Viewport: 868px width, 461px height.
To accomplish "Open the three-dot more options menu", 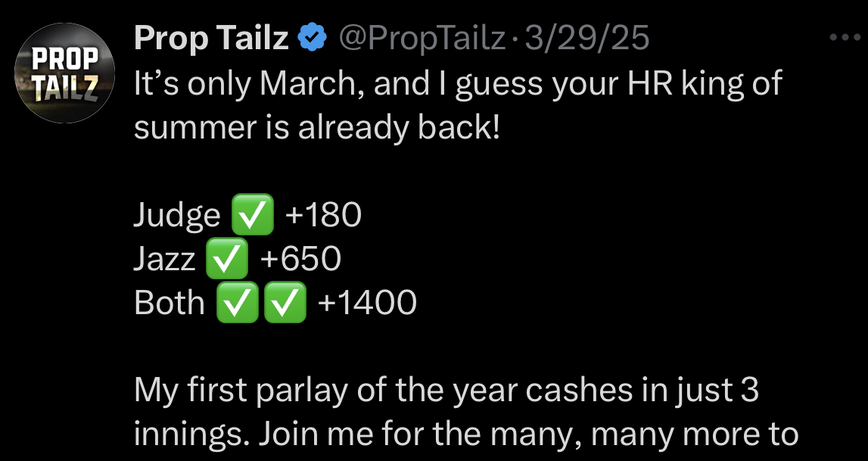I will click(x=845, y=38).
